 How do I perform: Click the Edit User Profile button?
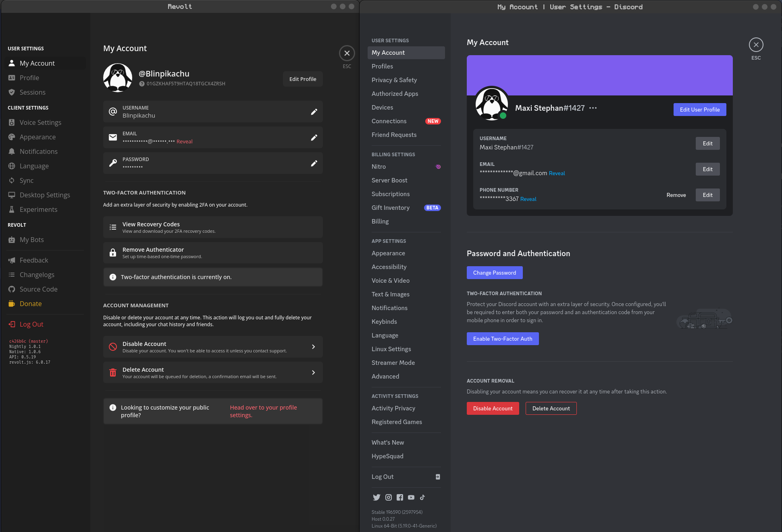point(699,109)
